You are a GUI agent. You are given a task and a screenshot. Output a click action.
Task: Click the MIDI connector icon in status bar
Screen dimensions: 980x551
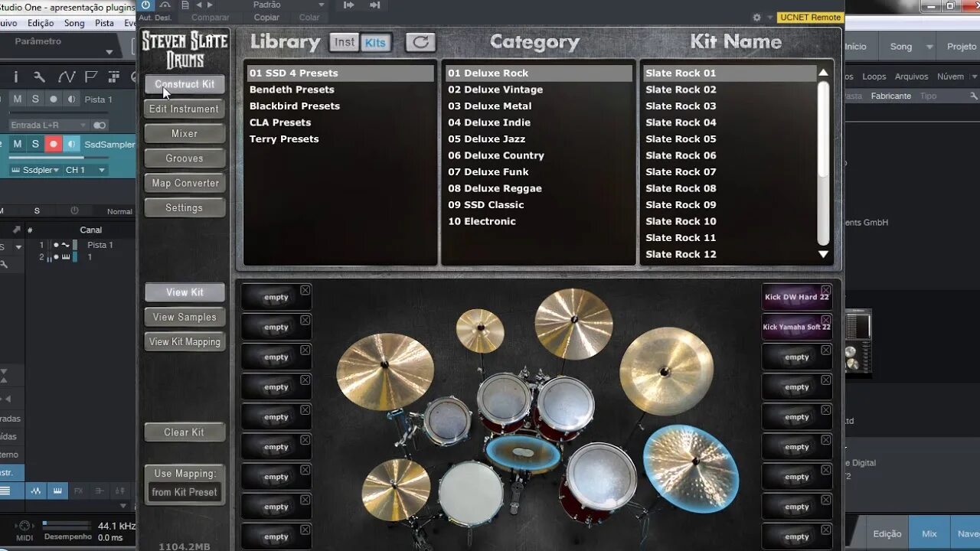click(24, 527)
